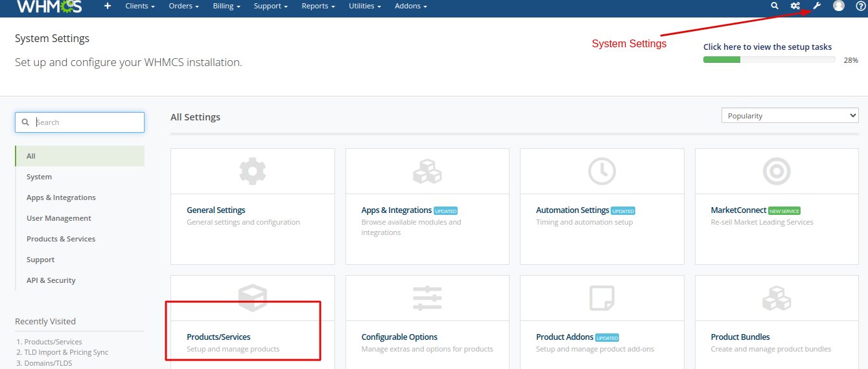This screenshot has width=868, height=369.
Task: Click the Product Addons note icon
Action: 602,298
